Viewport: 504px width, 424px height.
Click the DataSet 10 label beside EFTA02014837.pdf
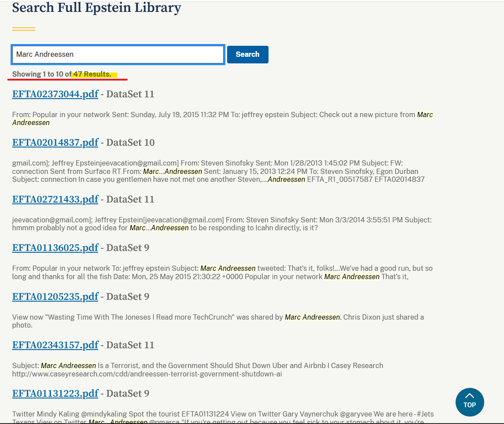tap(130, 143)
